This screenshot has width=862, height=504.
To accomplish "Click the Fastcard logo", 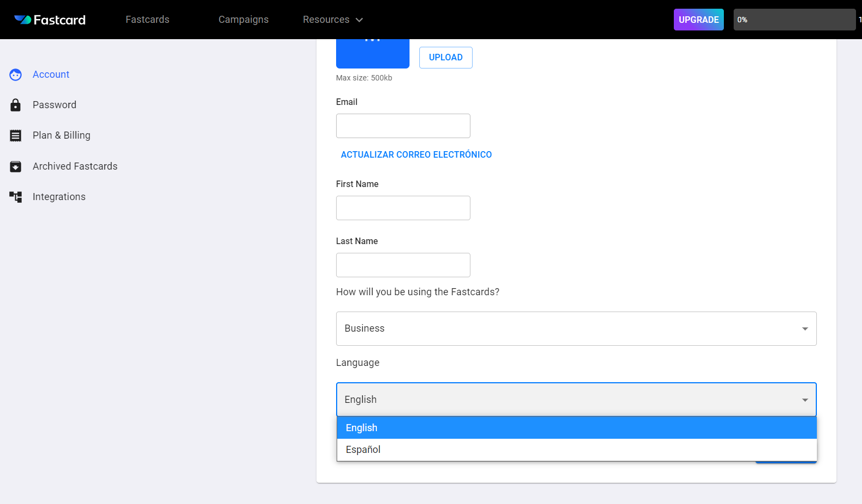I will click(49, 20).
